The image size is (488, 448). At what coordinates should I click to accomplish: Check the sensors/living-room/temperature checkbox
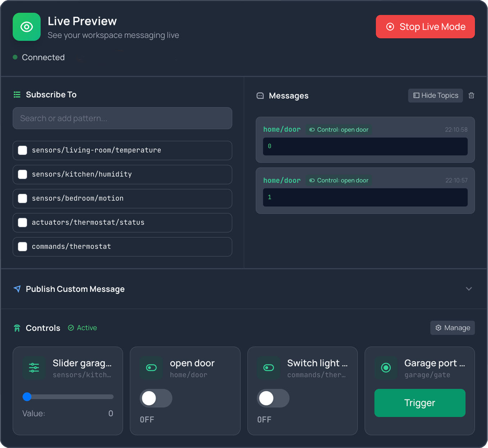click(23, 150)
